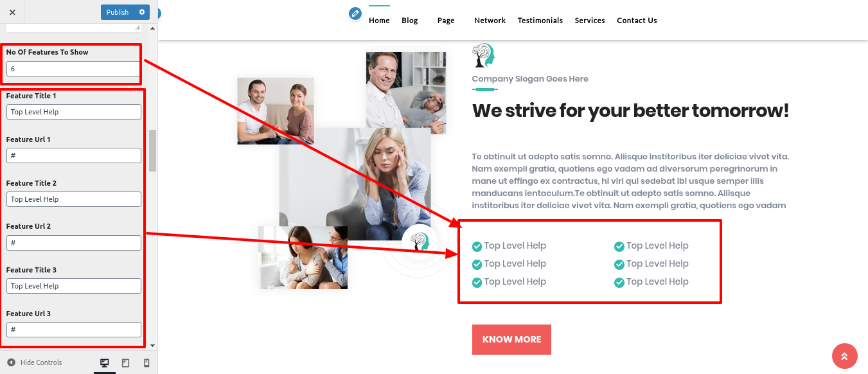Image resolution: width=868 pixels, height=374 pixels.
Task: Switch to mobile preview device icon
Action: (x=146, y=363)
